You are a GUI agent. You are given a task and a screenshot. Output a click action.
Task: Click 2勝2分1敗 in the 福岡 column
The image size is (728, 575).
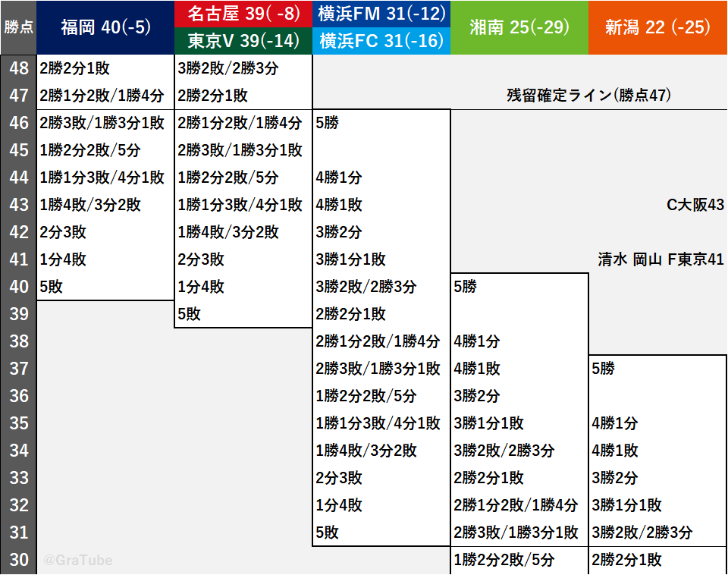point(75,68)
